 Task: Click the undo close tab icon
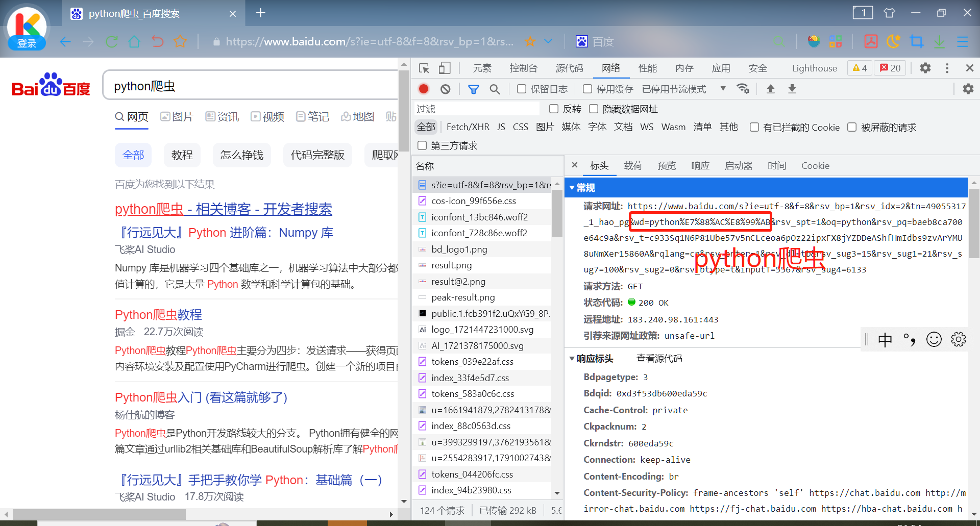pyautogui.click(x=158, y=41)
